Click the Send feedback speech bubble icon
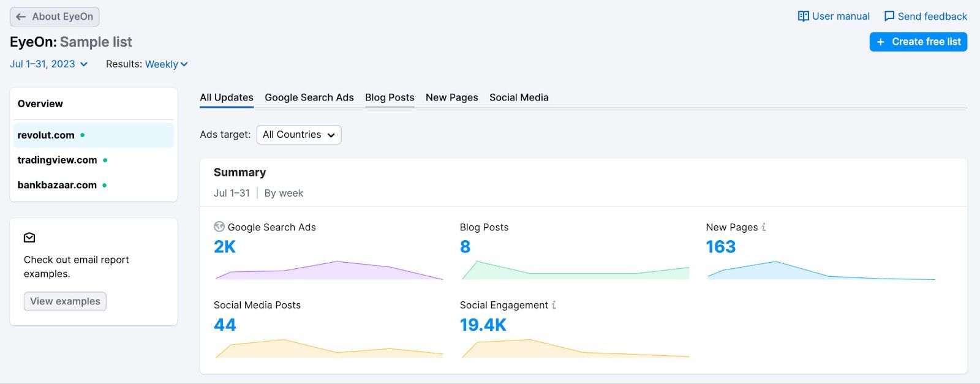 click(x=889, y=17)
